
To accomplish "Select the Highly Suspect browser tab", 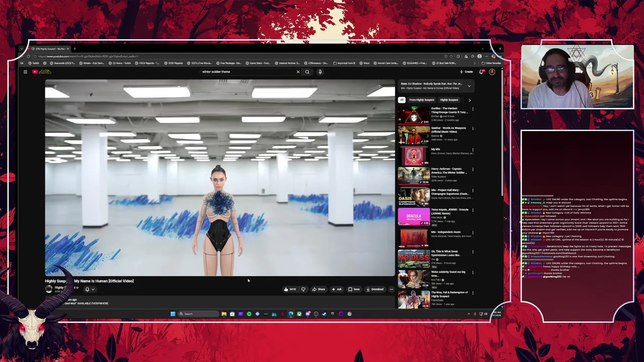I will (x=49, y=49).
